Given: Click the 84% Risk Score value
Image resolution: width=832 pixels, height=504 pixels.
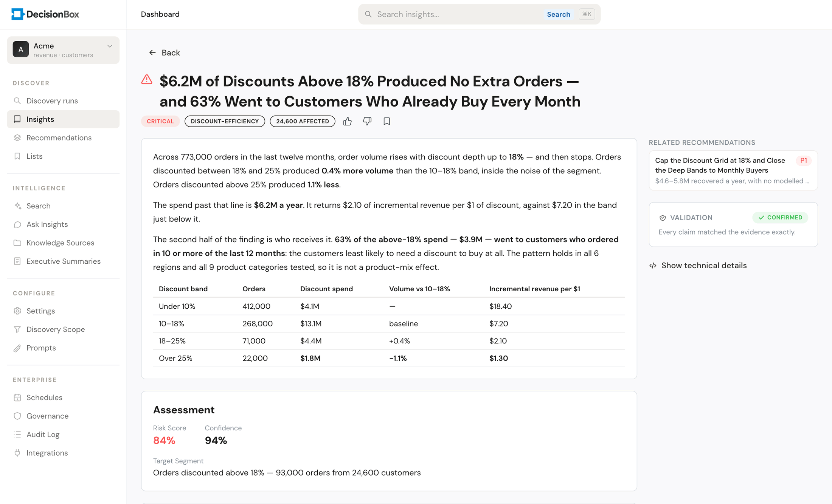Looking at the screenshot, I should coord(164,441).
